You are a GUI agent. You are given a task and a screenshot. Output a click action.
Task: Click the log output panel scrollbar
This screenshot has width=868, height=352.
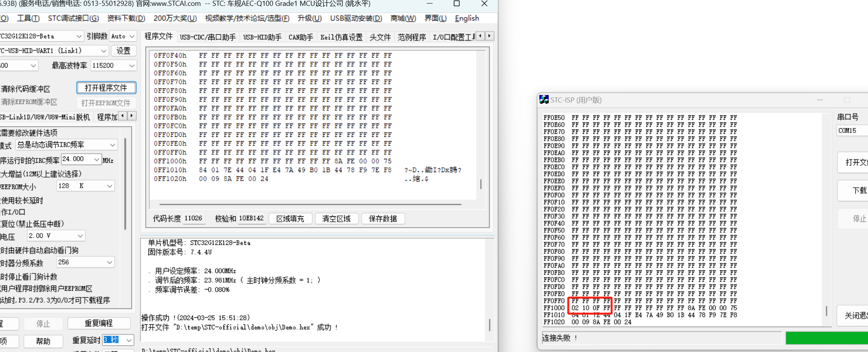pyautogui.click(x=490, y=325)
